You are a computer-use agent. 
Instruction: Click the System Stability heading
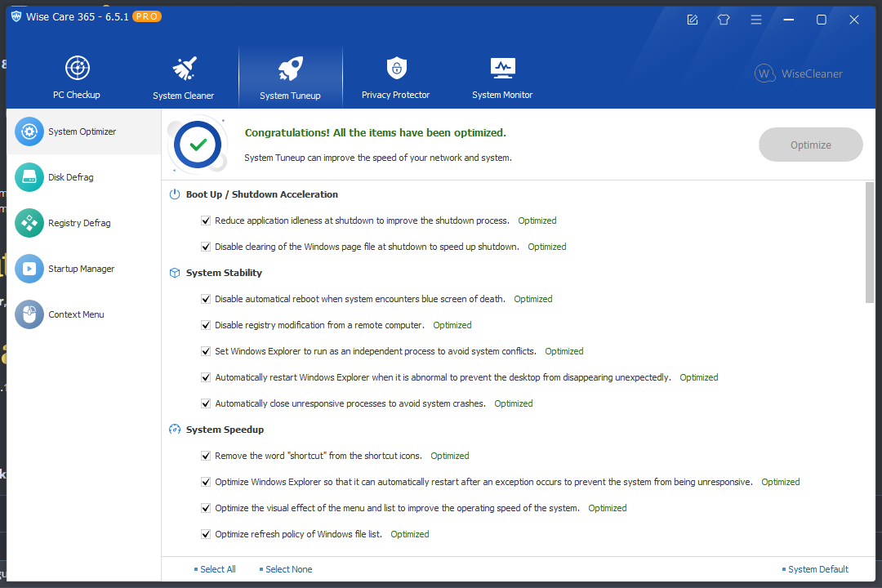click(x=224, y=273)
